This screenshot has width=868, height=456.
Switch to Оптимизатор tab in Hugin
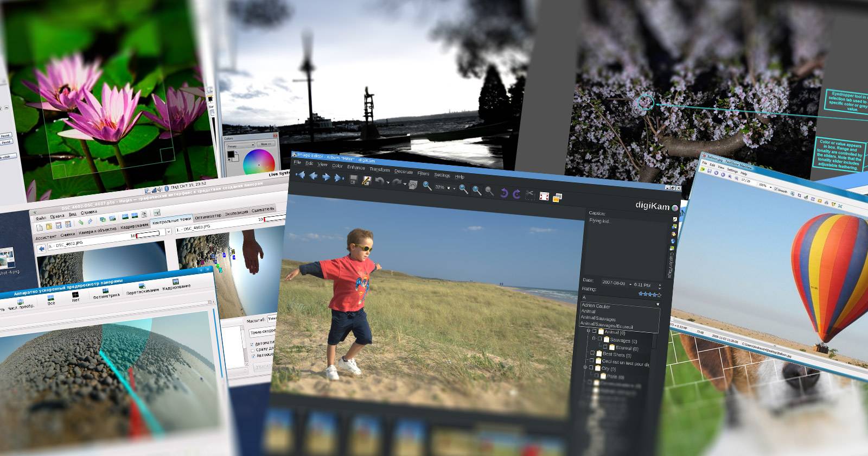point(208,216)
